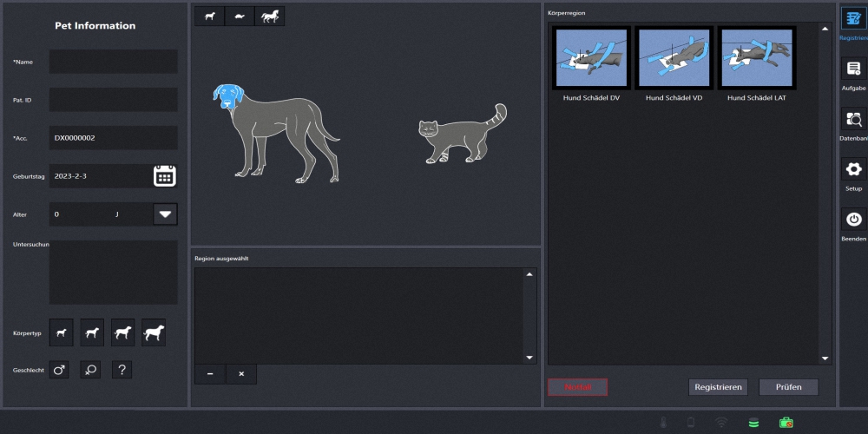The width and height of the screenshot is (868, 434).
Task: Set gender to unknown question mark
Action: tap(122, 371)
